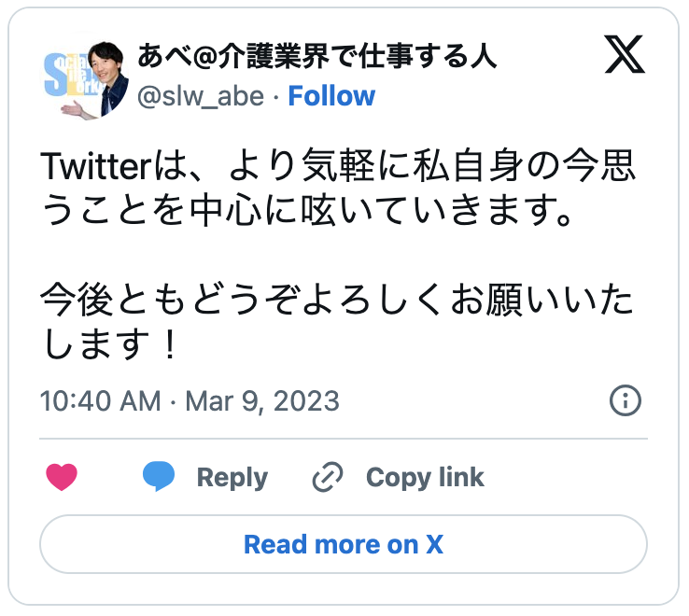This screenshot has width=689, height=616.
Task: Click the word Twitter in the tweet
Action: point(95,168)
